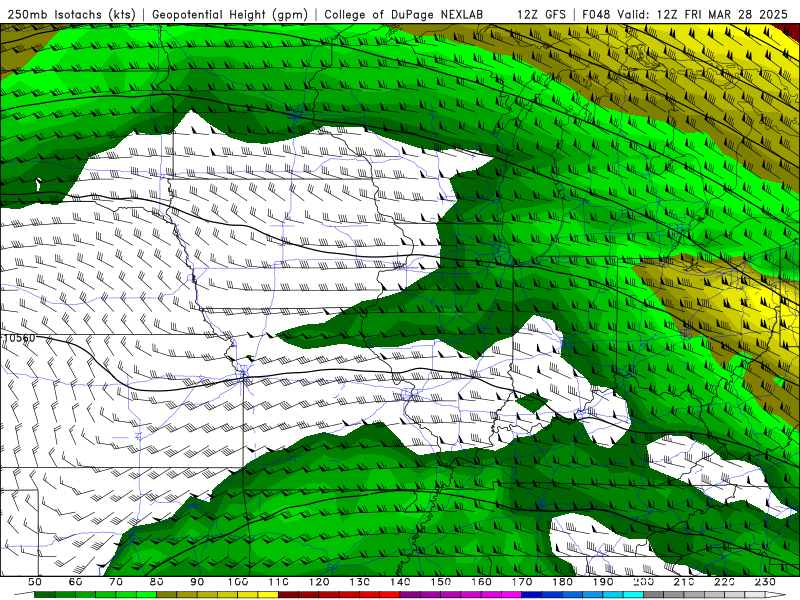800x600 pixels.
Task: Click the '90' legend value
Action: [197, 582]
